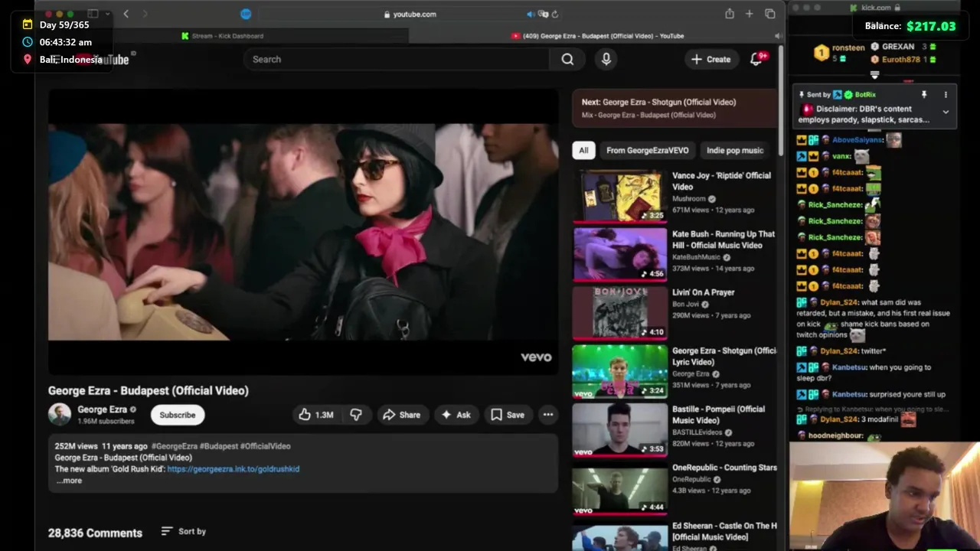Open the Create menu button
Image resolution: width=980 pixels, height=551 pixels.
pos(710,59)
